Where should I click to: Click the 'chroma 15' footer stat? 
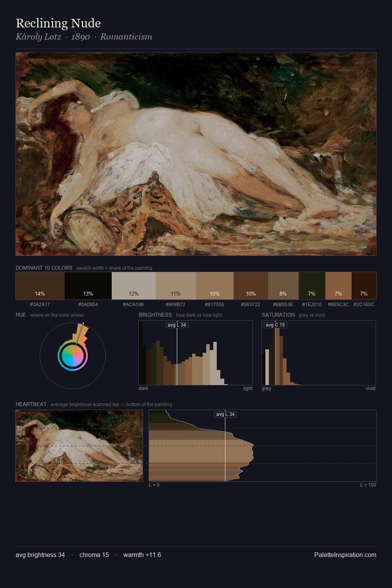pyautogui.click(x=94, y=555)
